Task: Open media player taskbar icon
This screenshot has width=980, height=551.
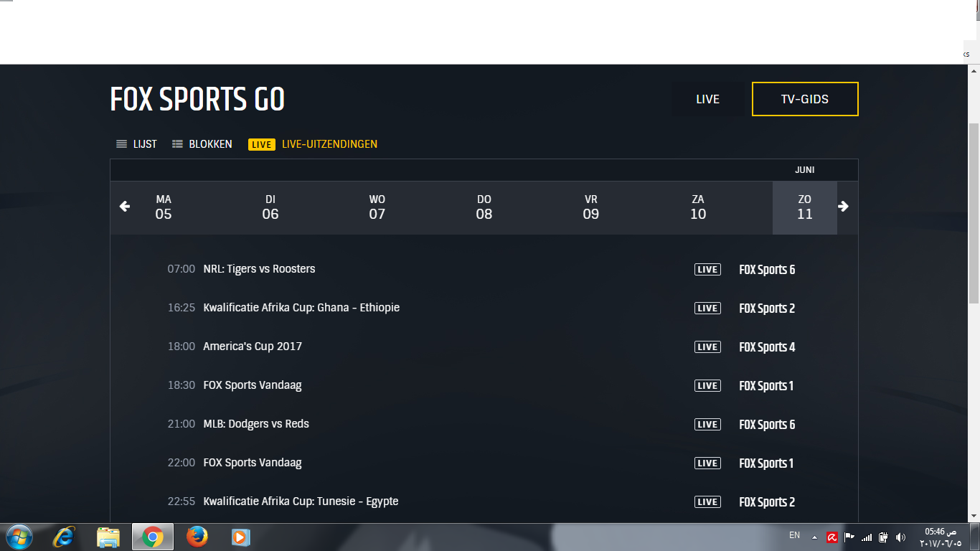Action: click(240, 537)
